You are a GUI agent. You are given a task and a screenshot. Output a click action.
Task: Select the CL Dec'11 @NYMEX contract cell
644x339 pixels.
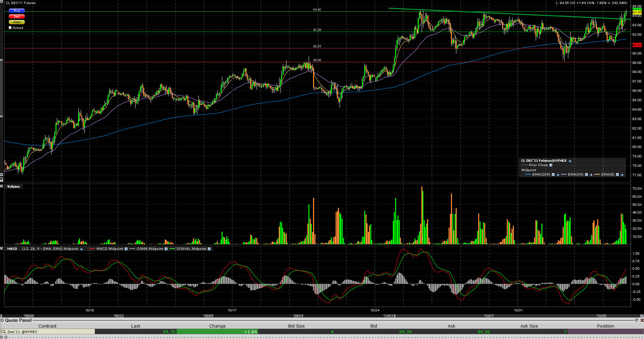pyautogui.click(x=48, y=332)
